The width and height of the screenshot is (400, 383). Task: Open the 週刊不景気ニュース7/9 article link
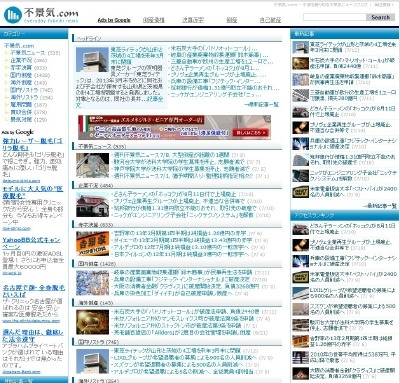[172, 155]
